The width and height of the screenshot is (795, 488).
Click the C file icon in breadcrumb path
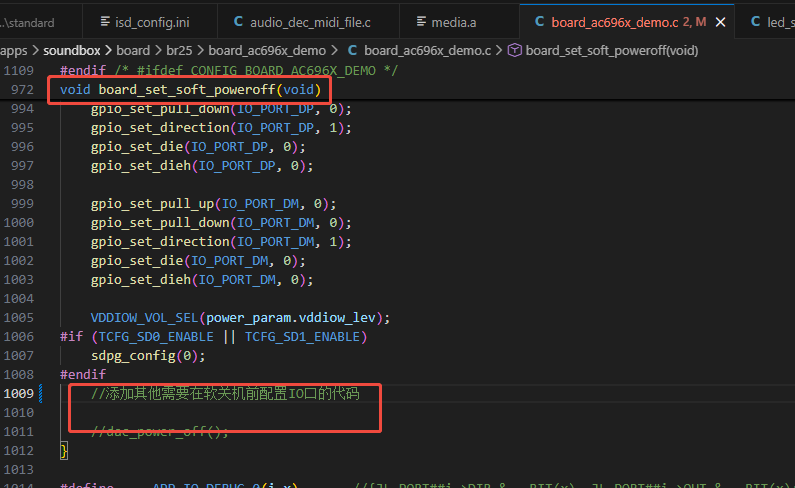352,50
